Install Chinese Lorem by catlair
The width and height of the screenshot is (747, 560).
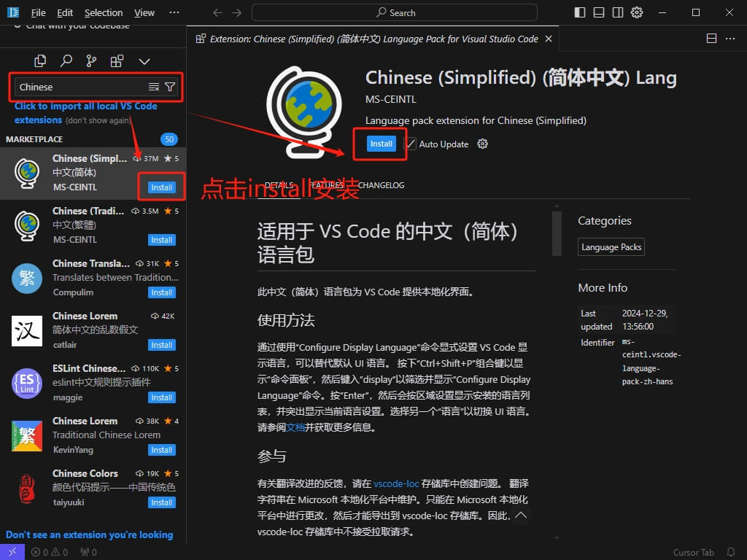(161, 345)
